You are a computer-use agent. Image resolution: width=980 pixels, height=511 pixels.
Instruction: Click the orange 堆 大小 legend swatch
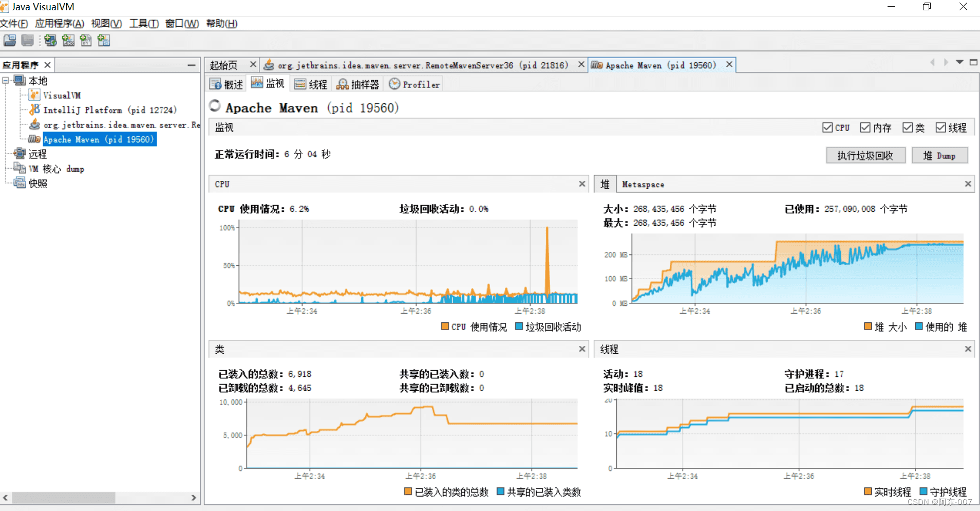click(868, 326)
